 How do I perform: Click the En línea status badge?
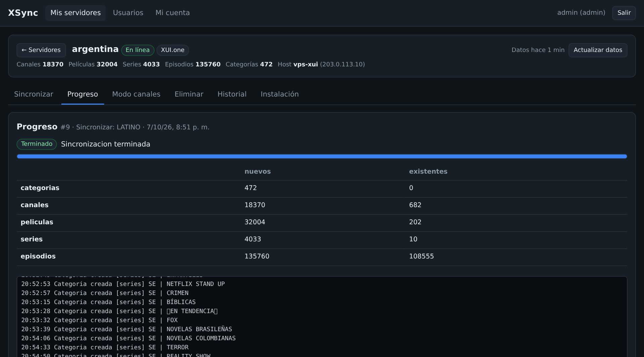pos(138,50)
